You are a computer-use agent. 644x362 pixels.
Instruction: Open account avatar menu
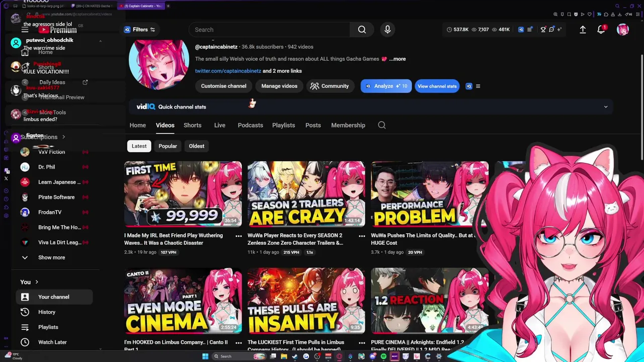[x=623, y=30]
